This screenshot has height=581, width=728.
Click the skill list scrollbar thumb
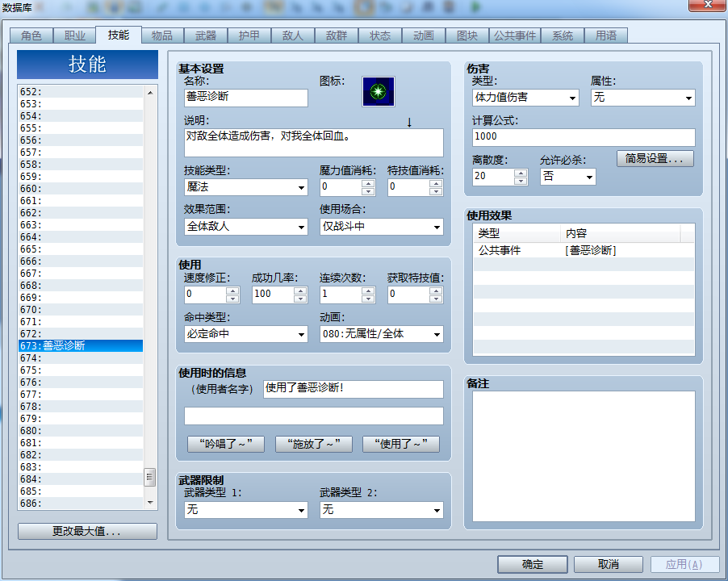[x=149, y=477]
